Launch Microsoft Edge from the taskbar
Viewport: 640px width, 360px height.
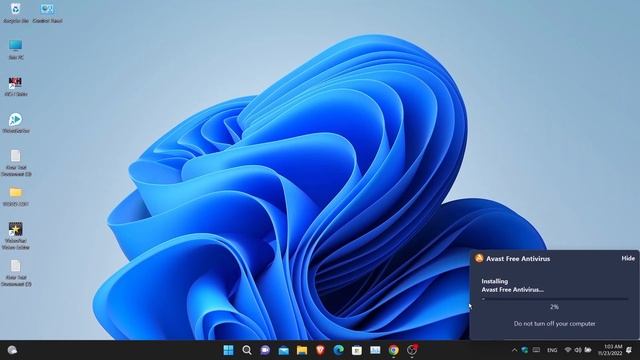click(338, 350)
